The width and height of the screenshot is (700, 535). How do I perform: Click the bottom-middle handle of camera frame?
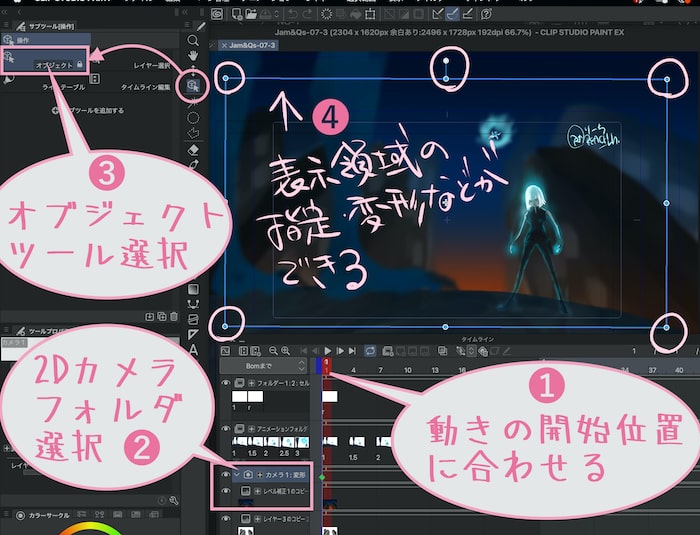[445, 327]
